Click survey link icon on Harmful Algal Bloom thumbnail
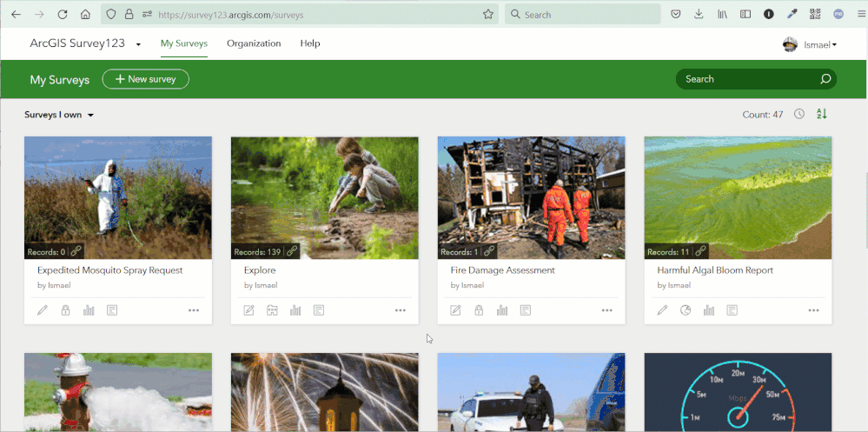This screenshot has height=432, width=868. (700, 251)
